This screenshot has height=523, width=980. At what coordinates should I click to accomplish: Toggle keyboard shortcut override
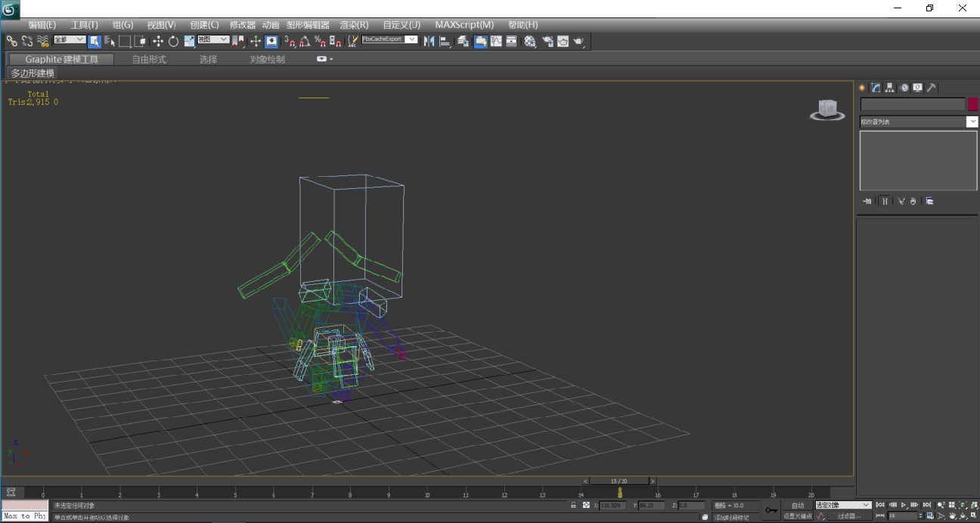point(271,41)
